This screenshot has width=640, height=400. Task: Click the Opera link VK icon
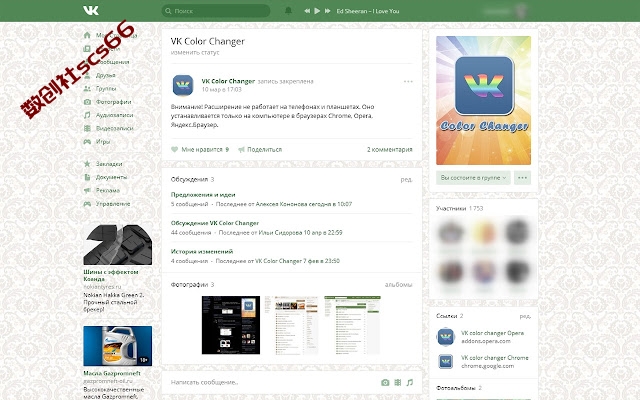(x=446, y=337)
